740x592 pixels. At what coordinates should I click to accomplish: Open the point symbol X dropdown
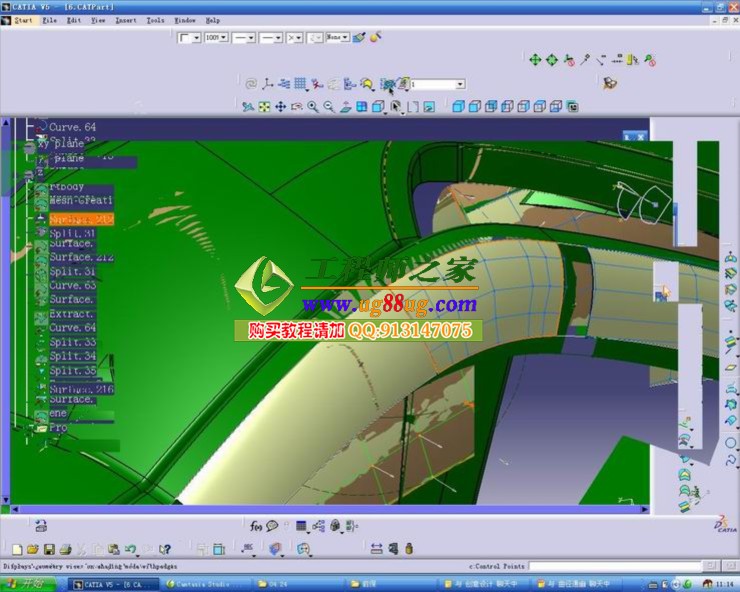point(295,37)
